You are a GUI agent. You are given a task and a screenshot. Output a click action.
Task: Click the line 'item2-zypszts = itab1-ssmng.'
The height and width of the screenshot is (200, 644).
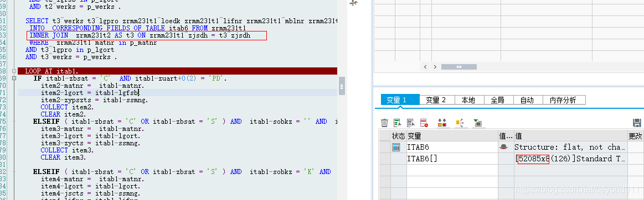(95, 100)
